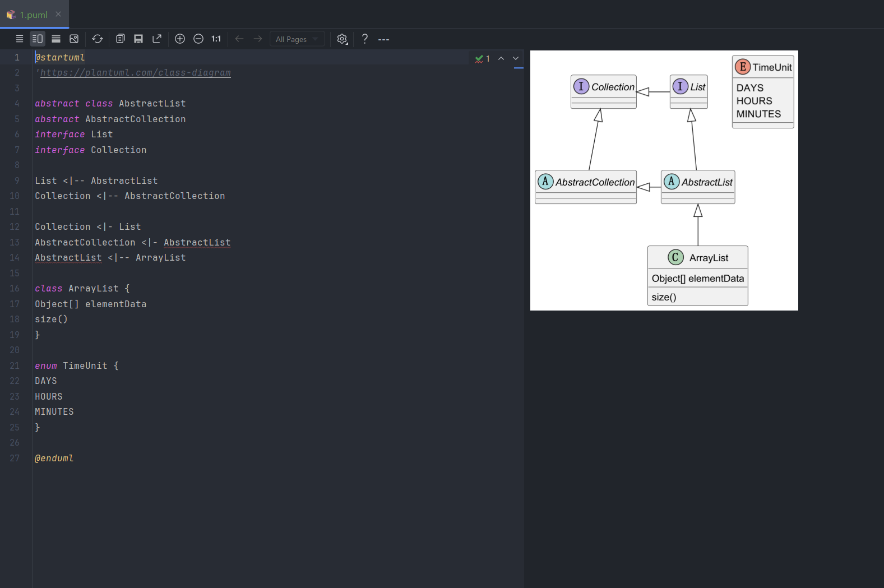Screen dimensions: 884x588
Task: Reload the PlantUML diagram
Action: [x=98, y=39]
